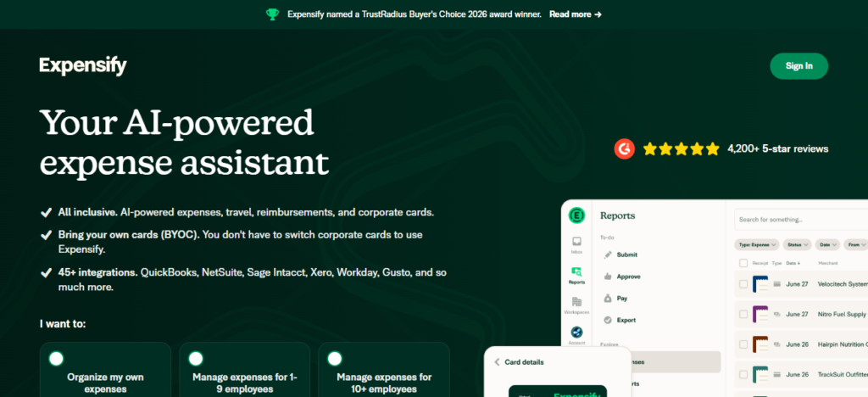The width and height of the screenshot is (868, 397).
Task: Click the Velocitech Systems merchant name
Action: 842,284
